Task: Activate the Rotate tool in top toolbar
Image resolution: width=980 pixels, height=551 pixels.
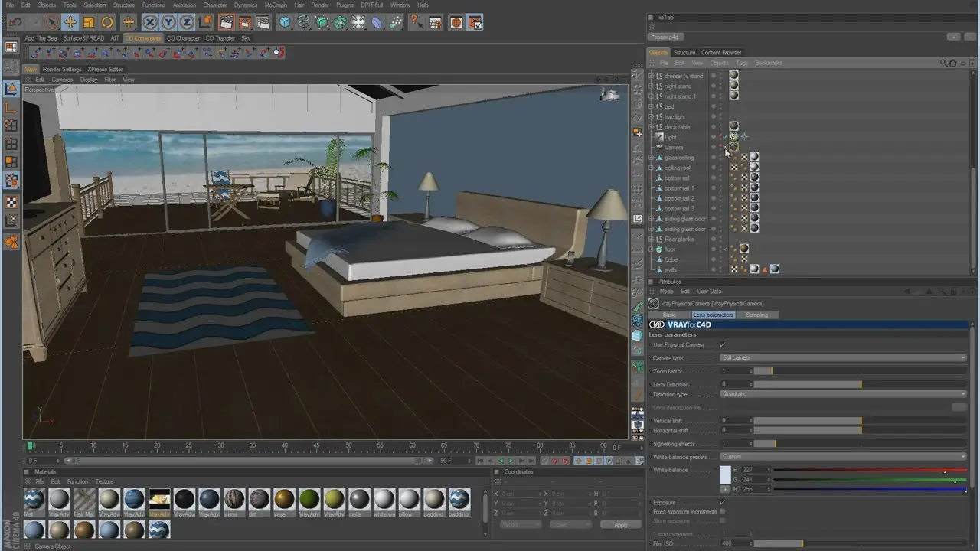Action: [108, 22]
